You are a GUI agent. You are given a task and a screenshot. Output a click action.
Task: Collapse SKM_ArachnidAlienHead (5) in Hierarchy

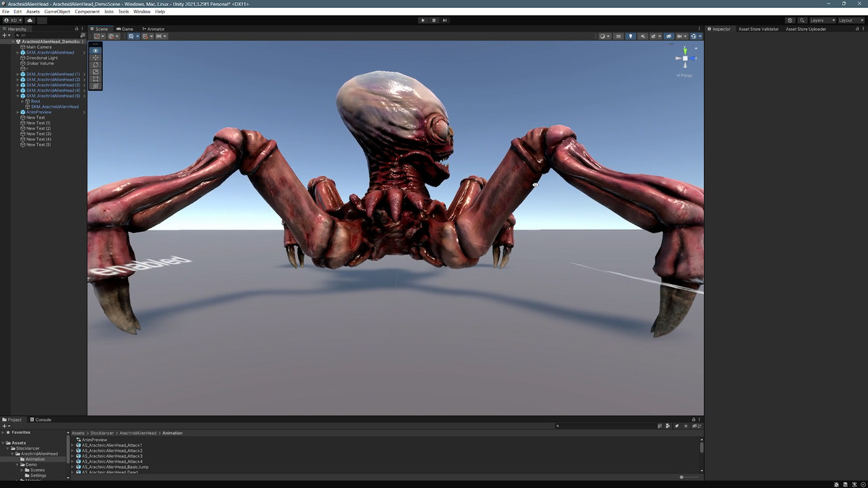pyautogui.click(x=17, y=96)
